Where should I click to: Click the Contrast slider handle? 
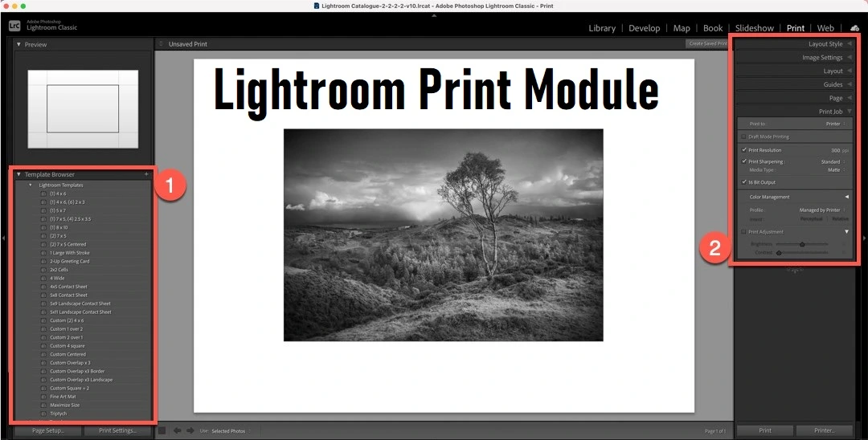click(779, 253)
